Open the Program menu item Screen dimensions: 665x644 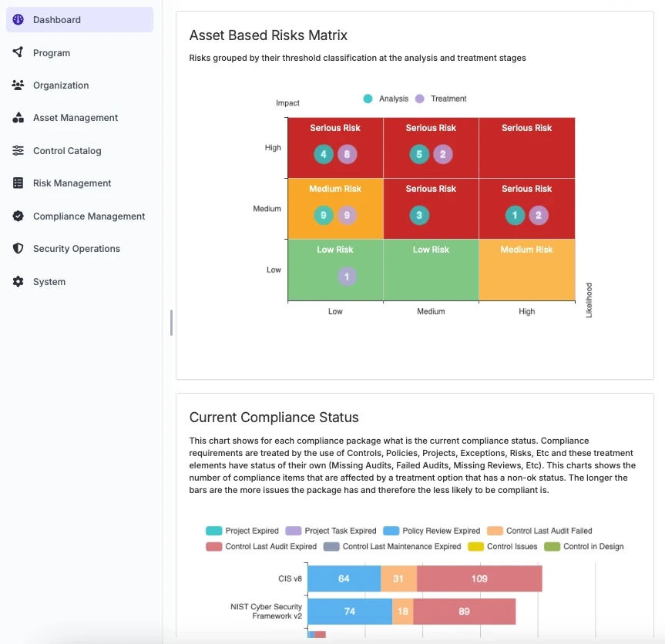pos(79,52)
